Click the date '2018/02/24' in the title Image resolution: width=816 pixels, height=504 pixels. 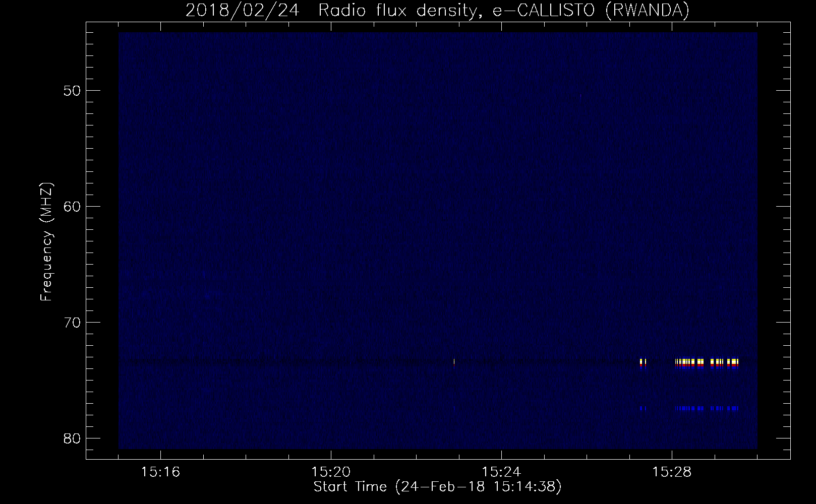coord(244,11)
